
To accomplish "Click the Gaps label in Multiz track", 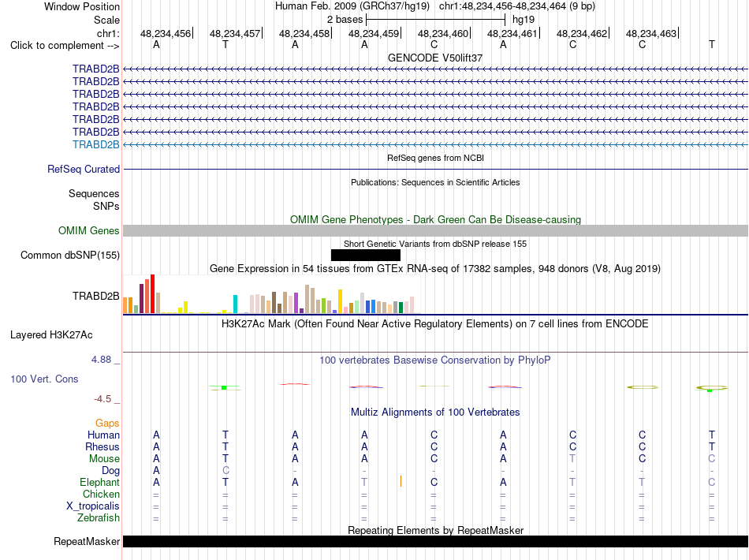I will [107, 423].
